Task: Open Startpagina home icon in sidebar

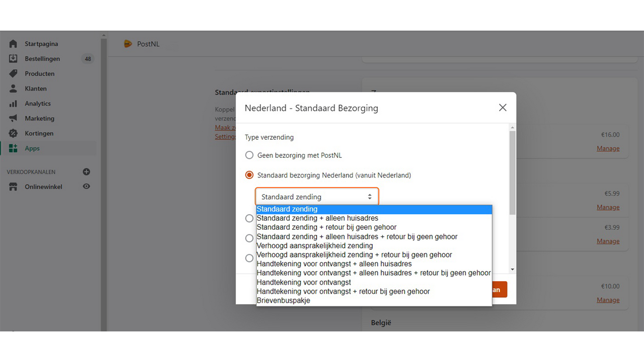Action: pyautogui.click(x=13, y=44)
